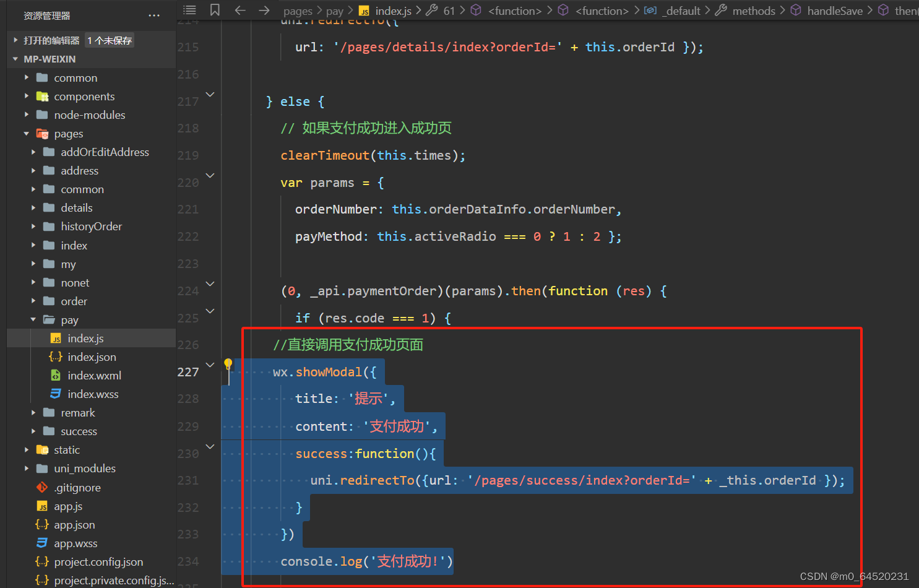Click on redirectTo in line 231
The width and height of the screenshot is (919, 588).
377,480
